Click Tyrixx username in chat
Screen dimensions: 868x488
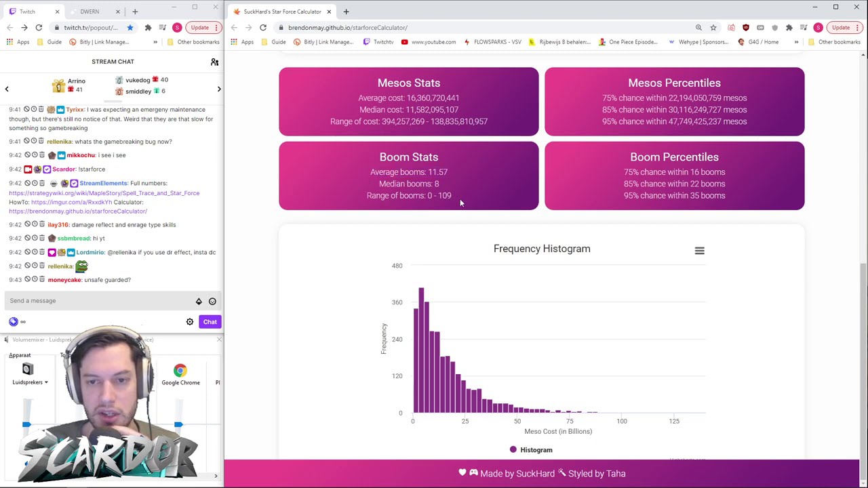click(75, 110)
